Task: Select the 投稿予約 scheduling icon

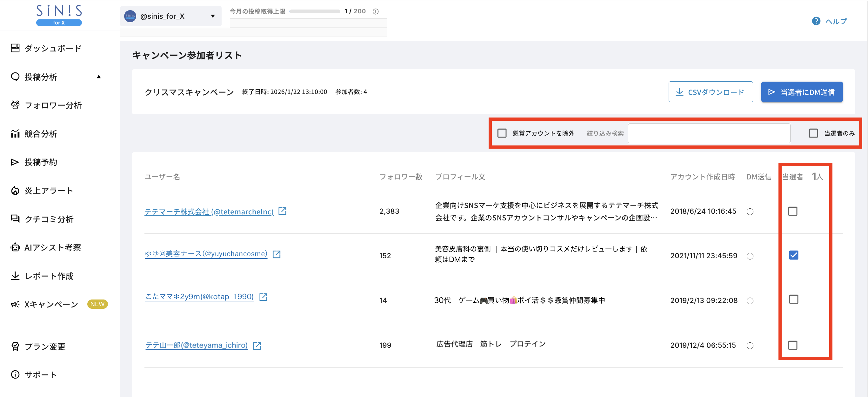Action: (x=15, y=162)
